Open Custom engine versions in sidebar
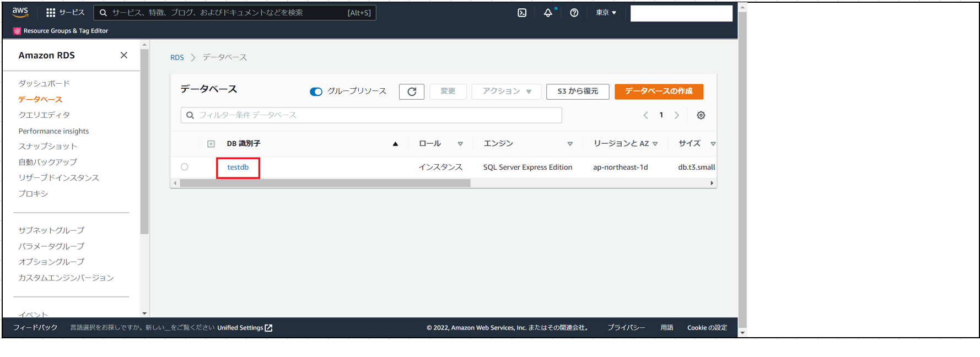Image resolution: width=980 pixels, height=357 pixels. coord(66,278)
